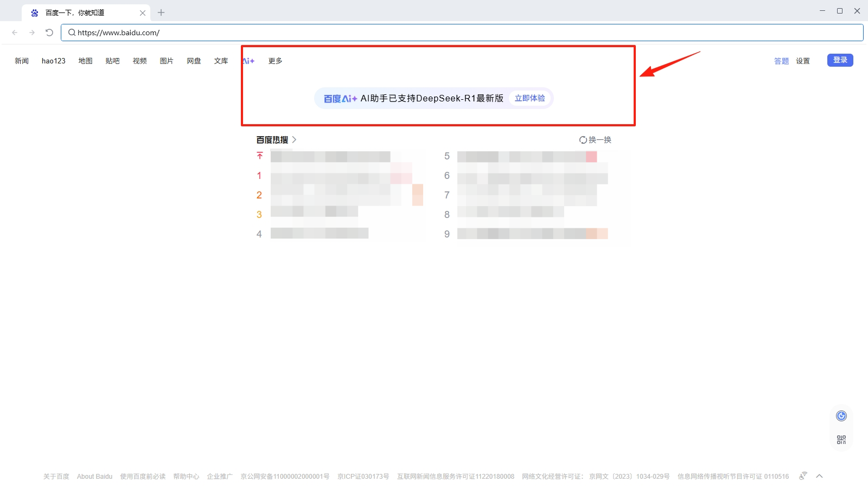
Task: Open the 新闻 link
Action: [x=22, y=61]
